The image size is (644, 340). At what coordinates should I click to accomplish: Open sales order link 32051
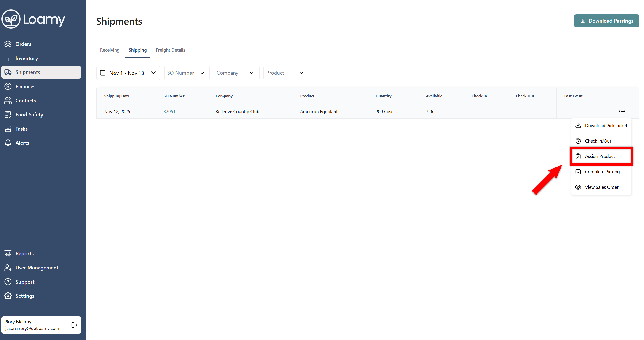click(169, 112)
